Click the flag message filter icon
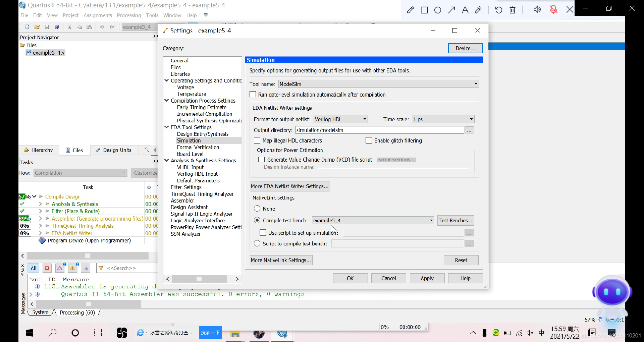 point(86,268)
